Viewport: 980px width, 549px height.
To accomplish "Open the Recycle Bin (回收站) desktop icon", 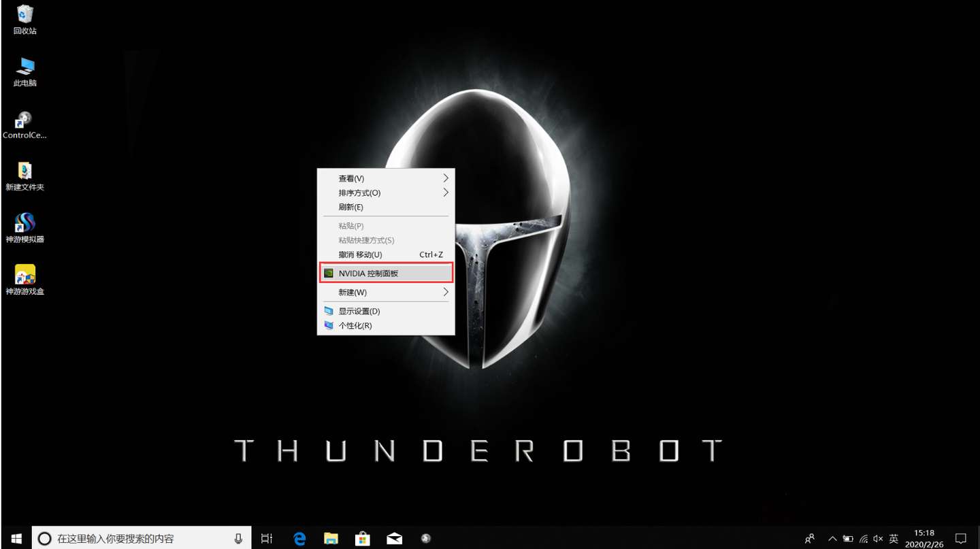I will pos(25,20).
